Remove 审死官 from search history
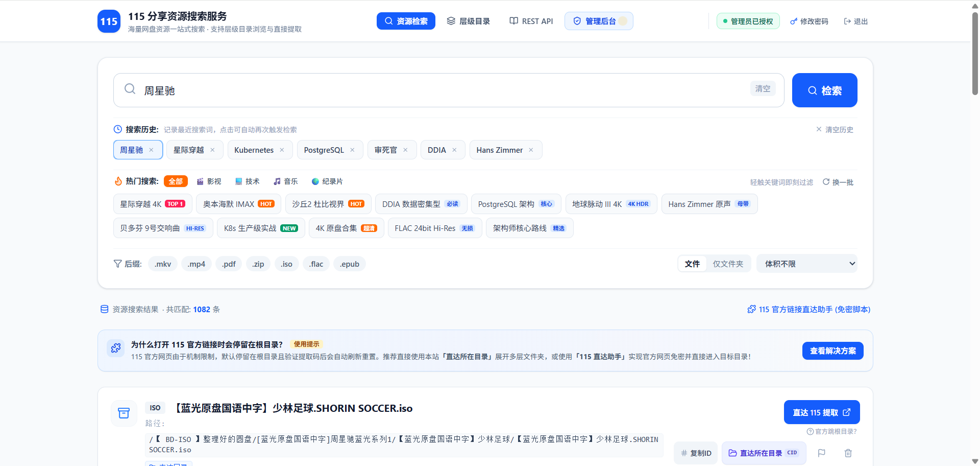This screenshot has width=980, height=466. [x=405, y=150]
